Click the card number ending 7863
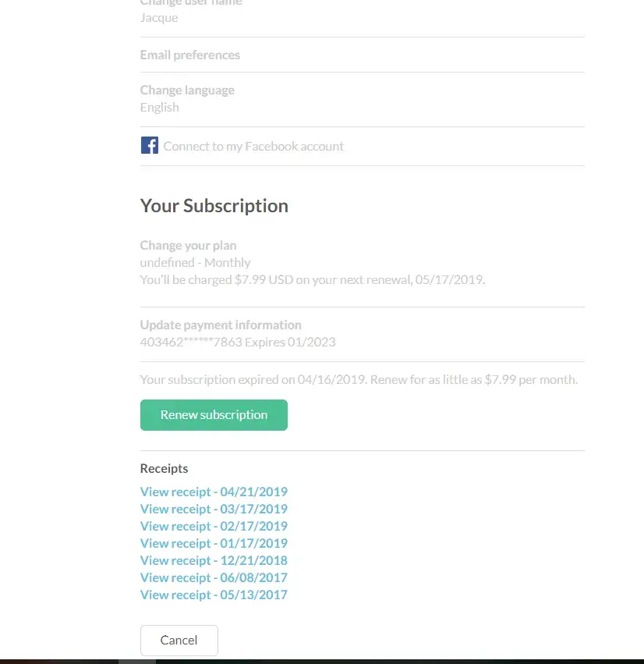This screenshot has height=664, width=644. 238,342
